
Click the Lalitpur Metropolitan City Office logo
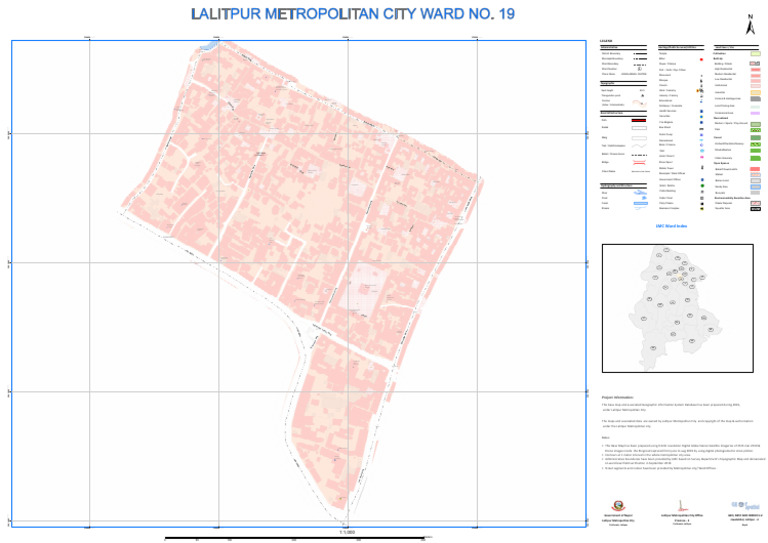tap(681, 506)
